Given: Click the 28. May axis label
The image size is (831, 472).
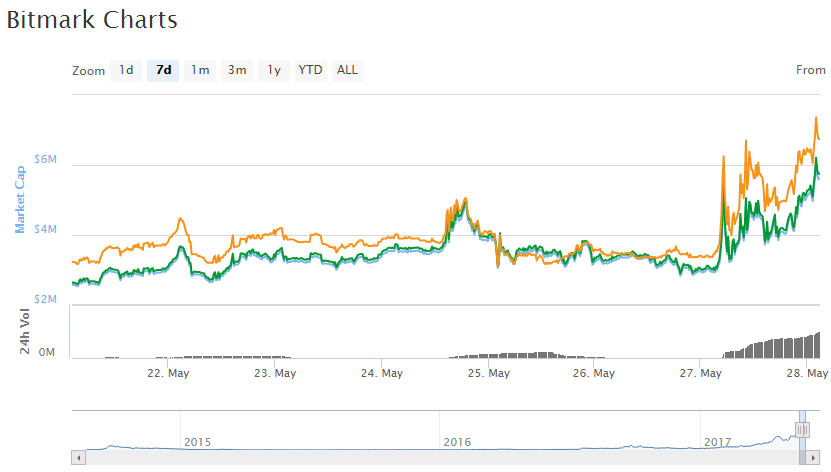Looking at the screenshot, I should point(807,373).
